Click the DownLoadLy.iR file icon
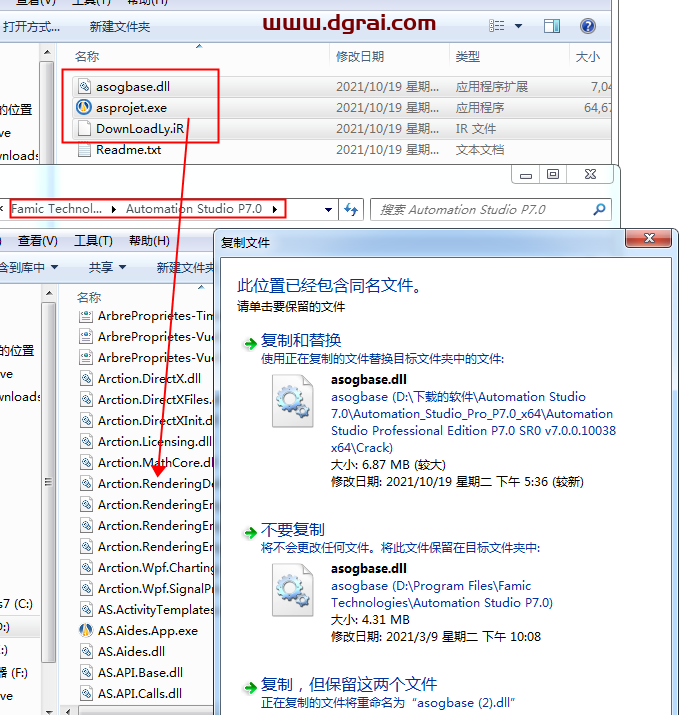The image size is (694, 715). [x=84, y=128]
